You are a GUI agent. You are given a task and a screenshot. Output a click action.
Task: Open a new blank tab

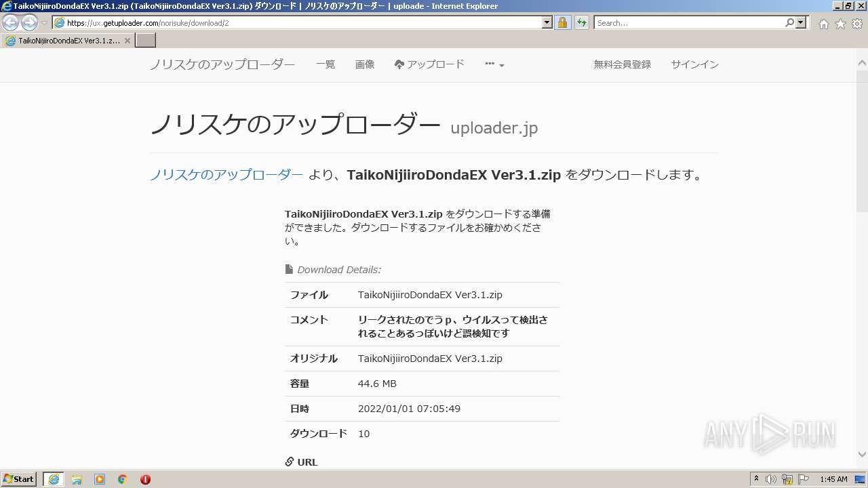tap(146, 41)
